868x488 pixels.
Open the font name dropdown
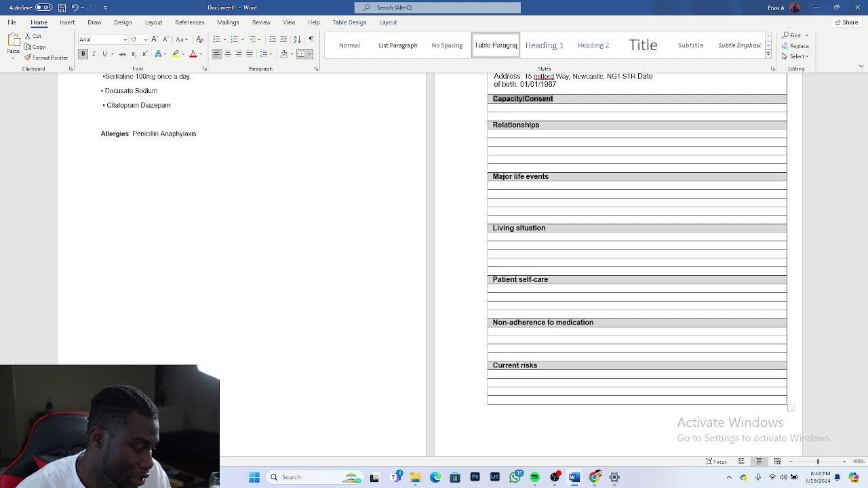tap(125, 39)
